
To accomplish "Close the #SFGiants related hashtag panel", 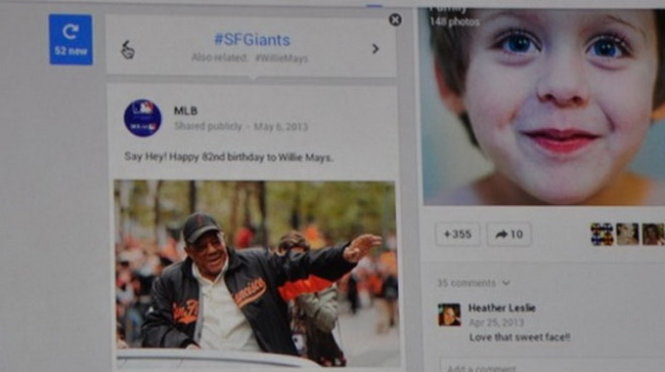I will click(395, 20).
